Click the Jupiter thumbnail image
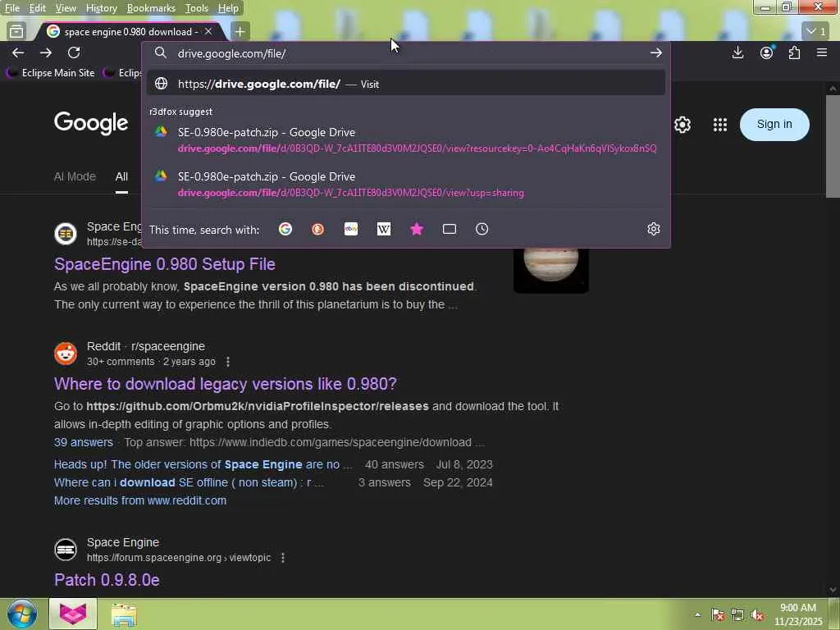The width and height of the screenshot is (840, 630). [550, 269]
